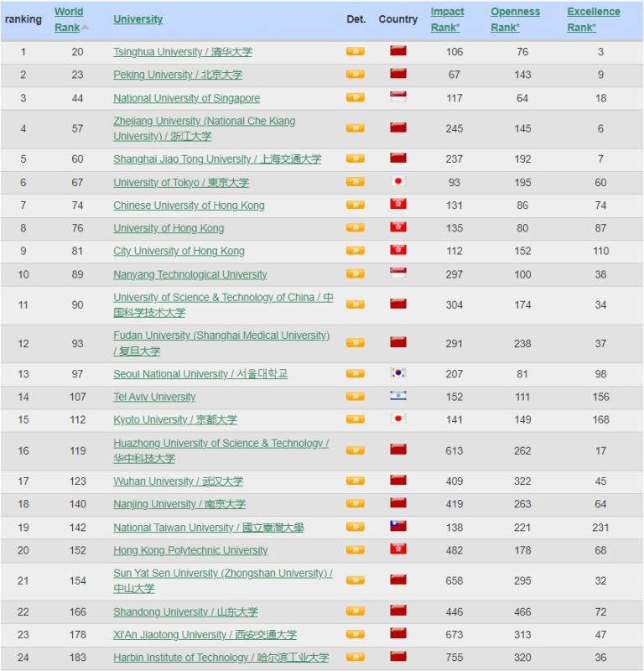The width and height of the screenshot is (644, 671).
Task: Open Fudan University link
Action: (221, 343)
